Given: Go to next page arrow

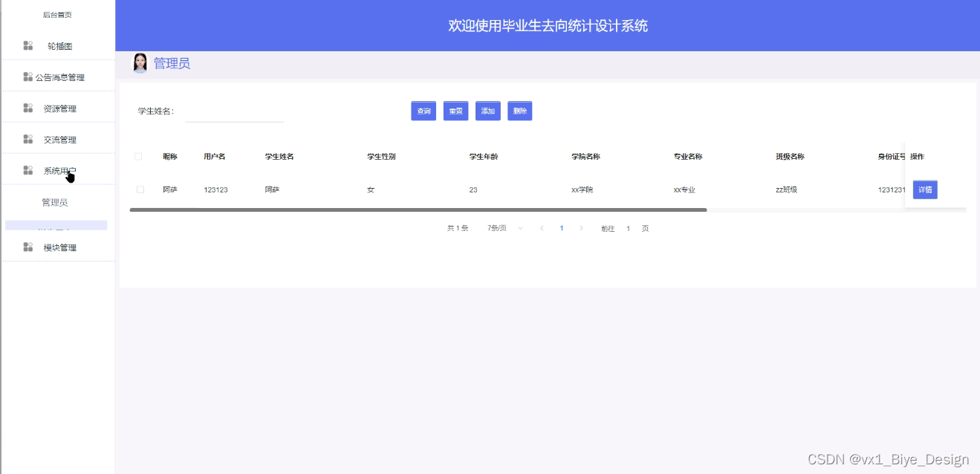Looking at the screenshot, I should pos(581,228).
